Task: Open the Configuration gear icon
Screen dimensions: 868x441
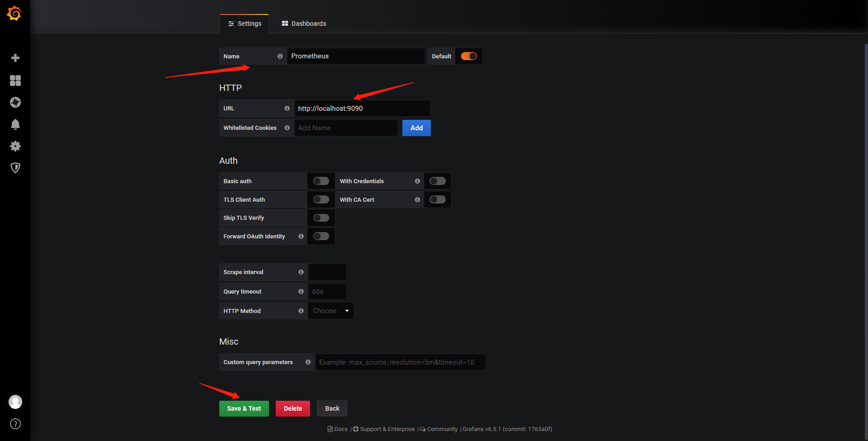Action: [x=15, y=146]
